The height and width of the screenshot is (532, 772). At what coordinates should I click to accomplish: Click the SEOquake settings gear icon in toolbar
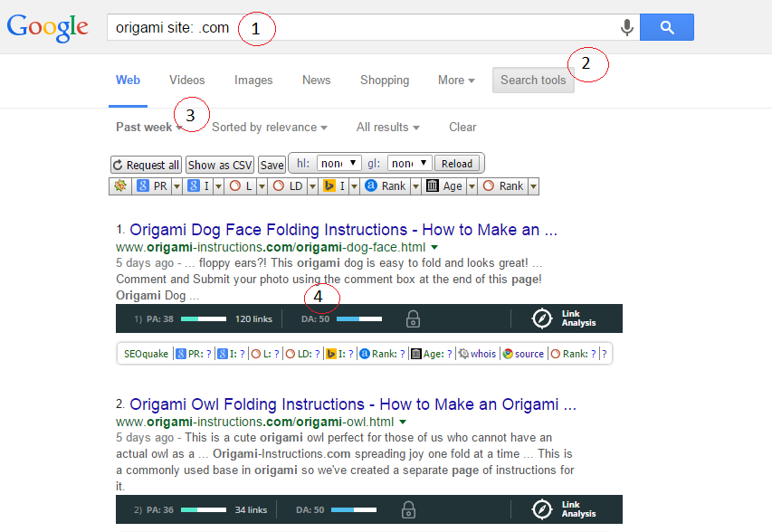[120, 186]
